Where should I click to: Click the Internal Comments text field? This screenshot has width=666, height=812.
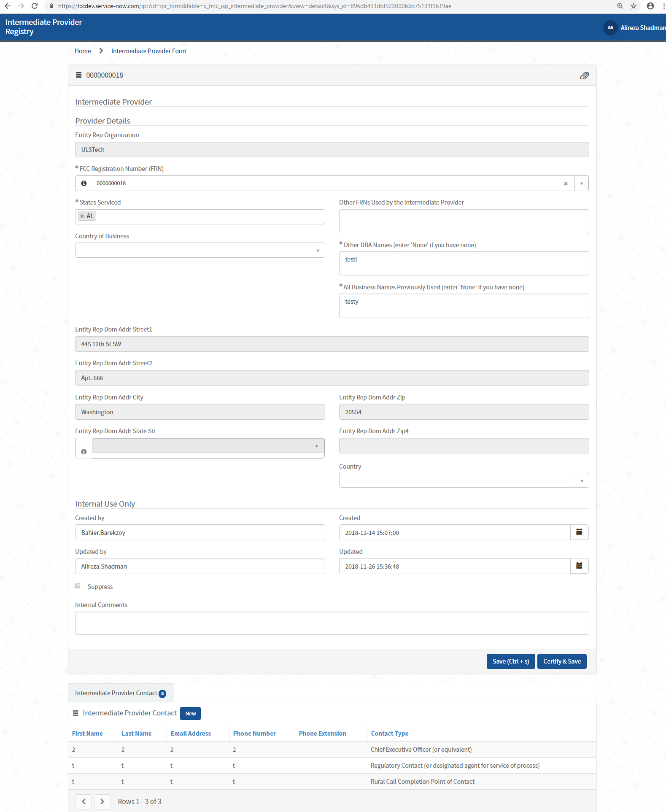click(x=332, y=623)
